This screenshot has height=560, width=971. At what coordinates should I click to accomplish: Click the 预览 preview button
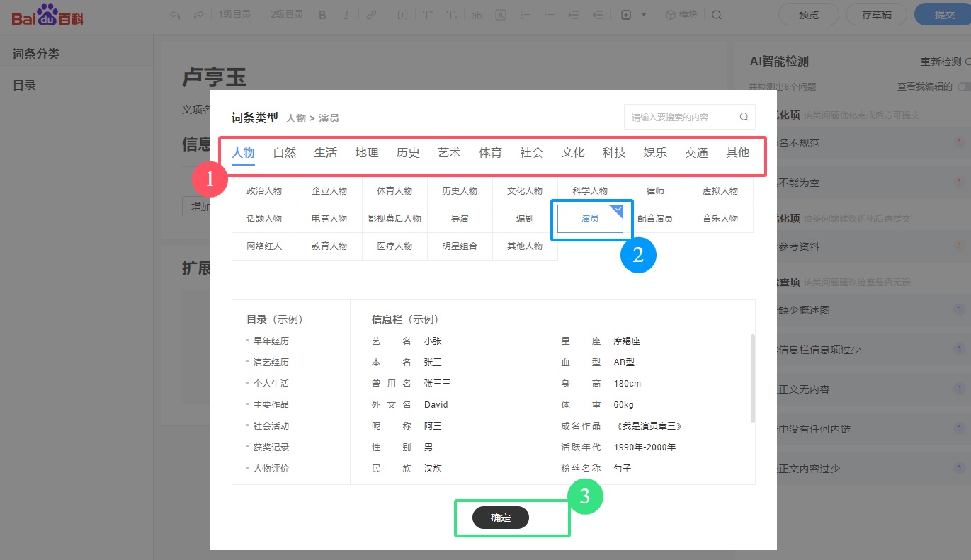(808, 14)
